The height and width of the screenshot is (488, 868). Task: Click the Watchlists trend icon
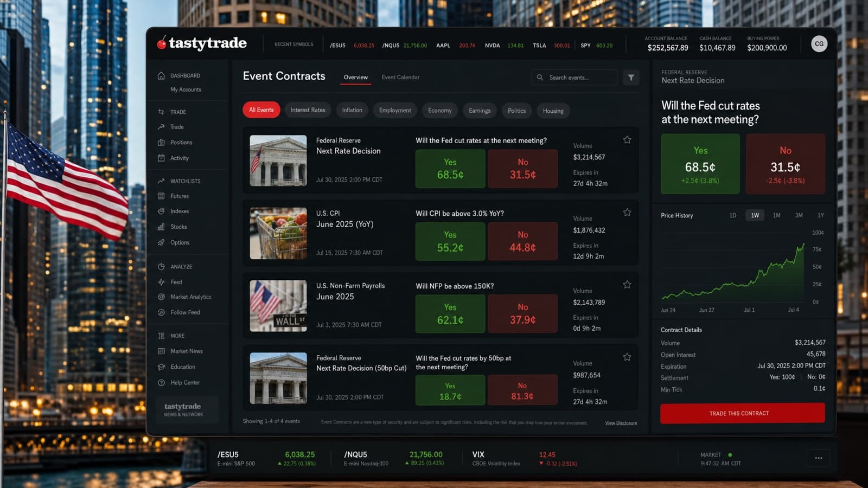(x=161, y=181)
